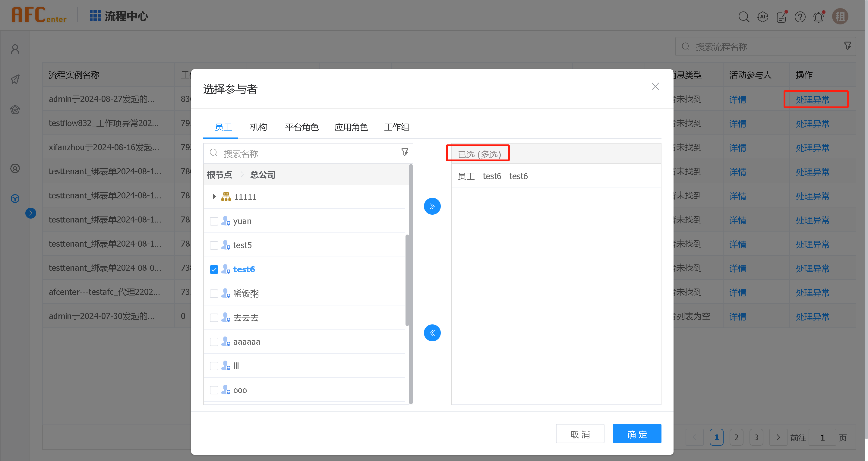Click the paper plane sidebar icon

pyautogui.click(x=15, y=79)
